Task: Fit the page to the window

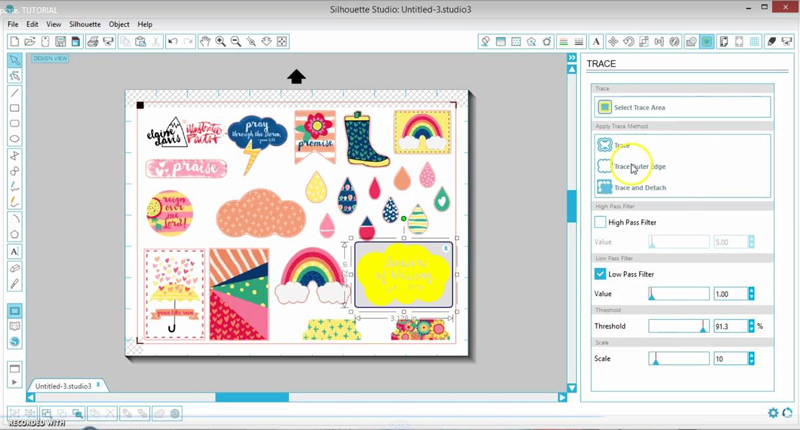Action: 282,41
